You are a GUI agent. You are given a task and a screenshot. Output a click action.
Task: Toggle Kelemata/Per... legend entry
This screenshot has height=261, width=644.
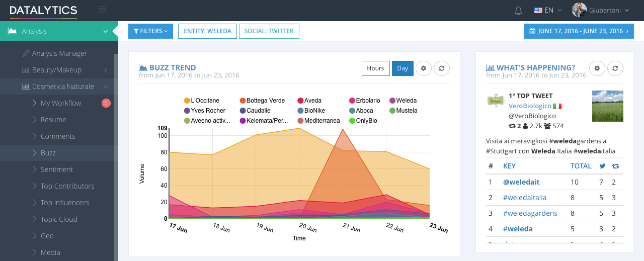tap(263, 121)
